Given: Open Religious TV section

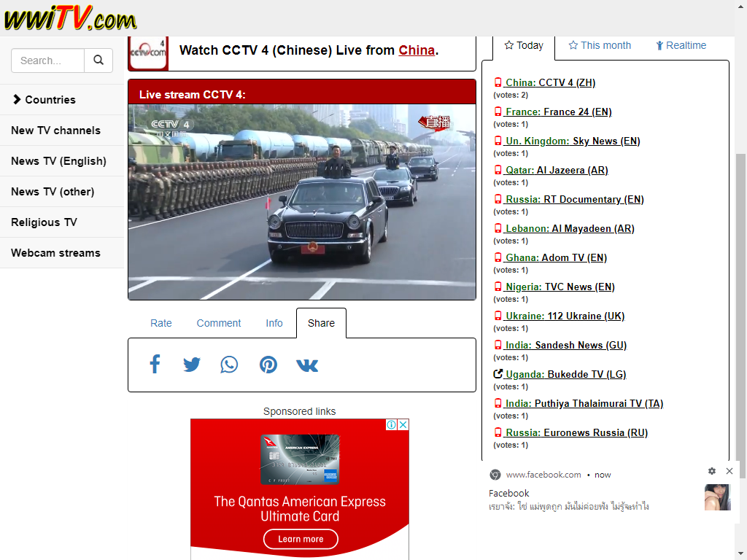Looking at the screenshot, I should coord(62,222).
